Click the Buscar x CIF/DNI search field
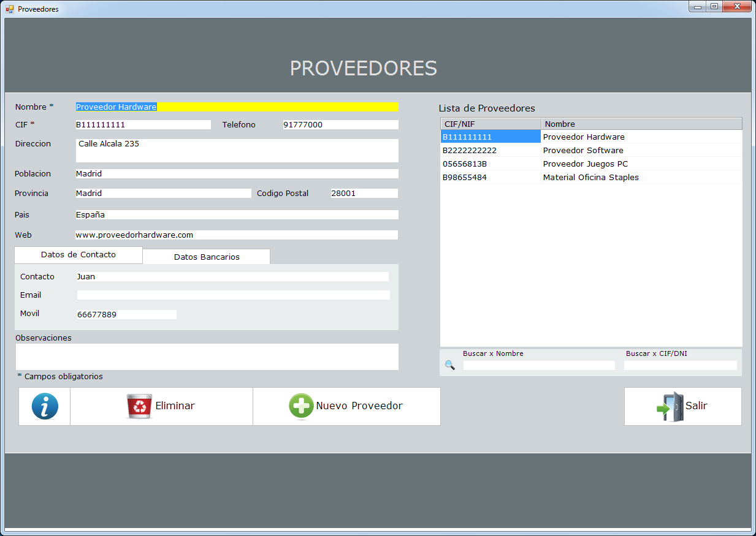 click(680, 366)
